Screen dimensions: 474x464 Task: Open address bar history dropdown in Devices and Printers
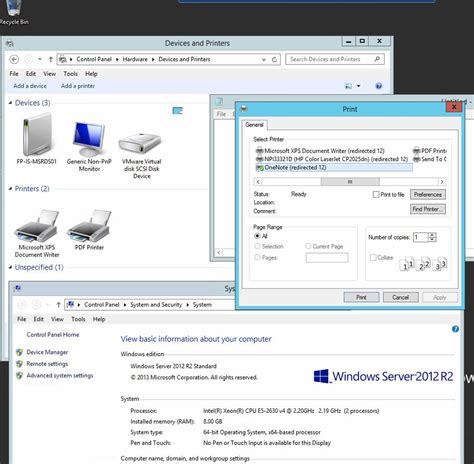[264, 60]
